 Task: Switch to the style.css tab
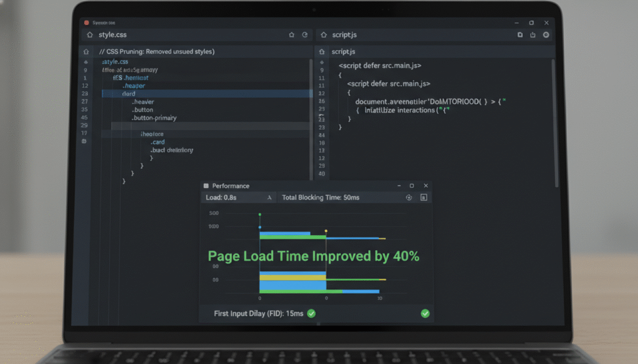coord(112,35)
